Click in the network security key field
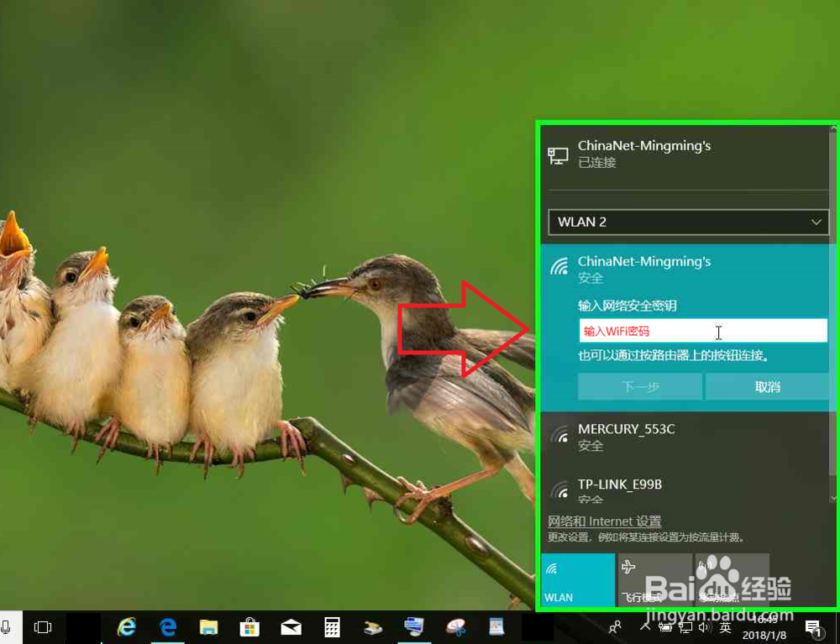840x644 pixels. point(703,331)
